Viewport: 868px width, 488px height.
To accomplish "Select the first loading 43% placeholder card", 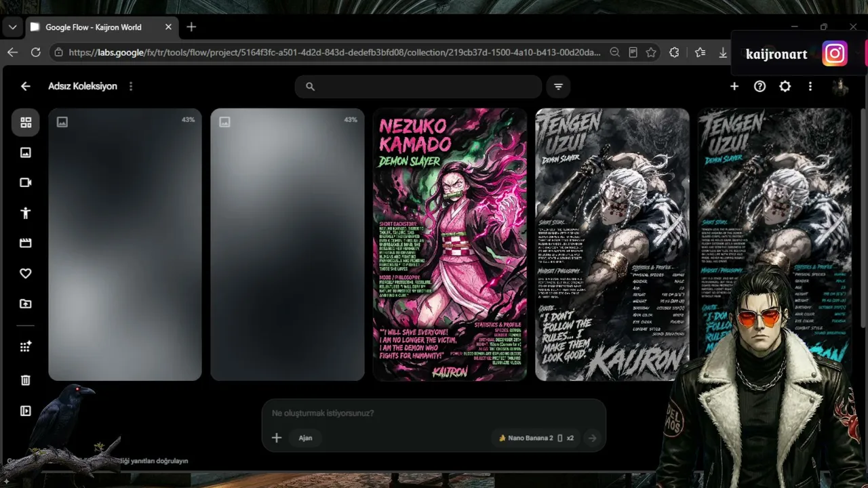I will pyautogui.click(x=125, y=244).
